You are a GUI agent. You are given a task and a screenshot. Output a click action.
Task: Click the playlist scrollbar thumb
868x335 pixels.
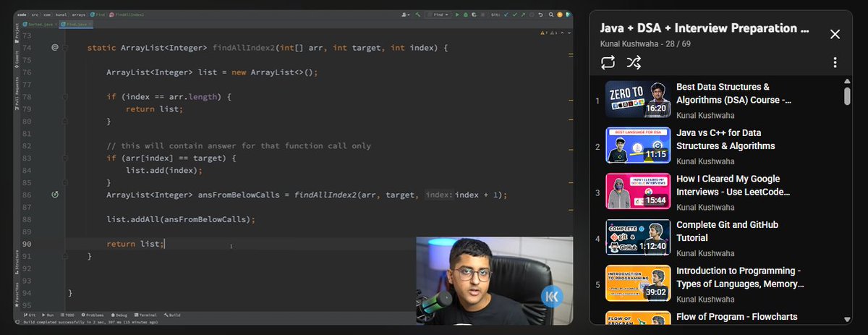point(847,96)
